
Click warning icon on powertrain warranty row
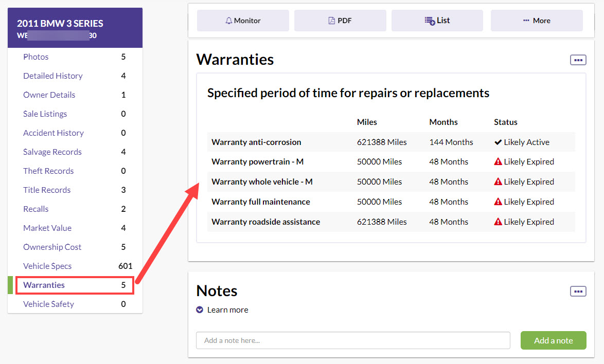coord(498,161)
